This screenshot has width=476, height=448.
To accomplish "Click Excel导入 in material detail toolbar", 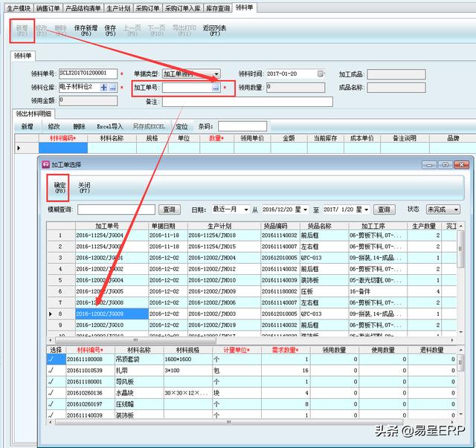I will tap(109, 126).
